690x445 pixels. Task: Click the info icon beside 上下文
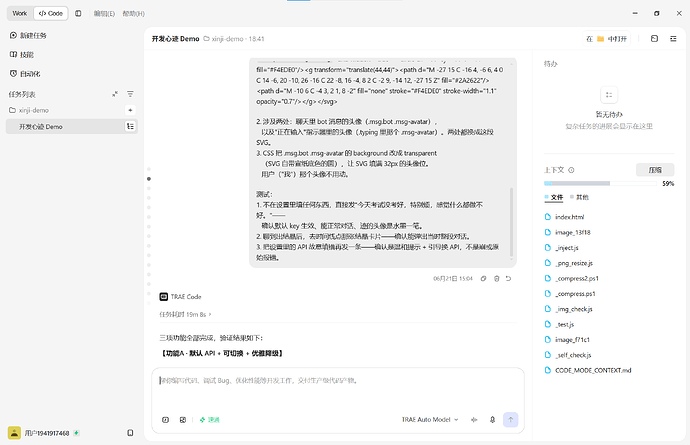[571, 170]
